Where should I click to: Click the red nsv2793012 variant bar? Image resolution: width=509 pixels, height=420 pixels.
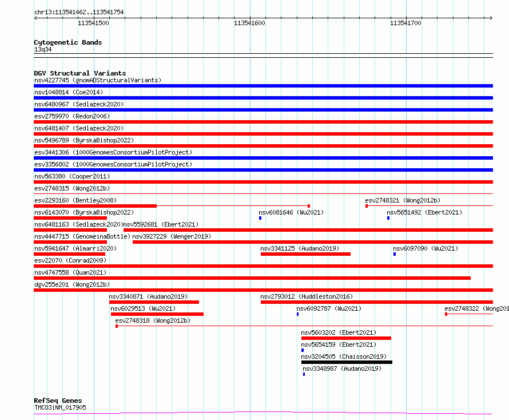[x=377, y=302]
